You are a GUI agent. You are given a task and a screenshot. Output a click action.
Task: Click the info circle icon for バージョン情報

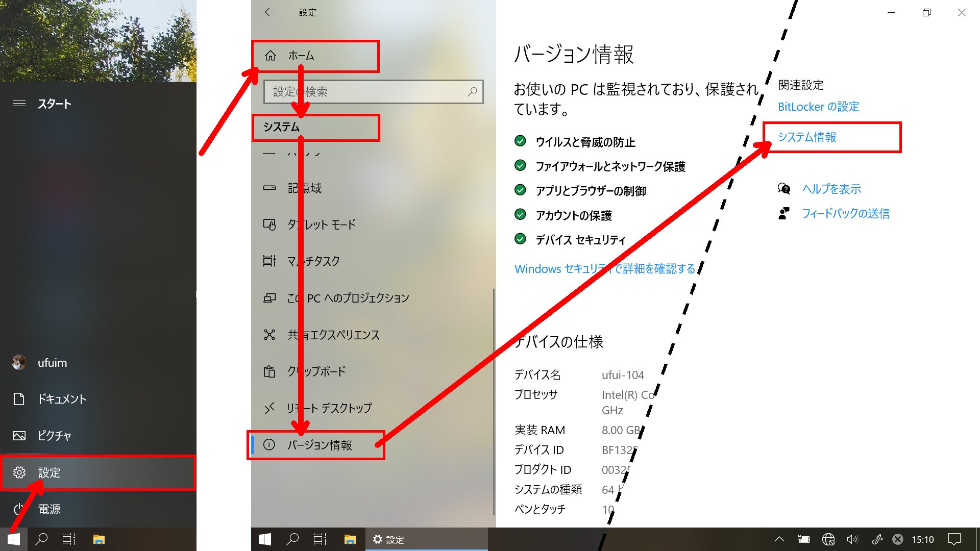click(x=269, y=445)
